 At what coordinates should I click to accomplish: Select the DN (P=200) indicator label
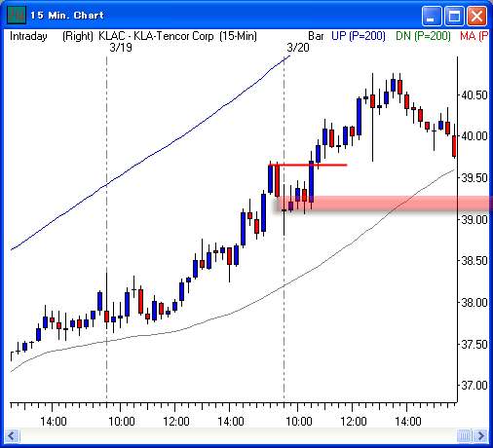pyautogui.click(x=423, y=36)
